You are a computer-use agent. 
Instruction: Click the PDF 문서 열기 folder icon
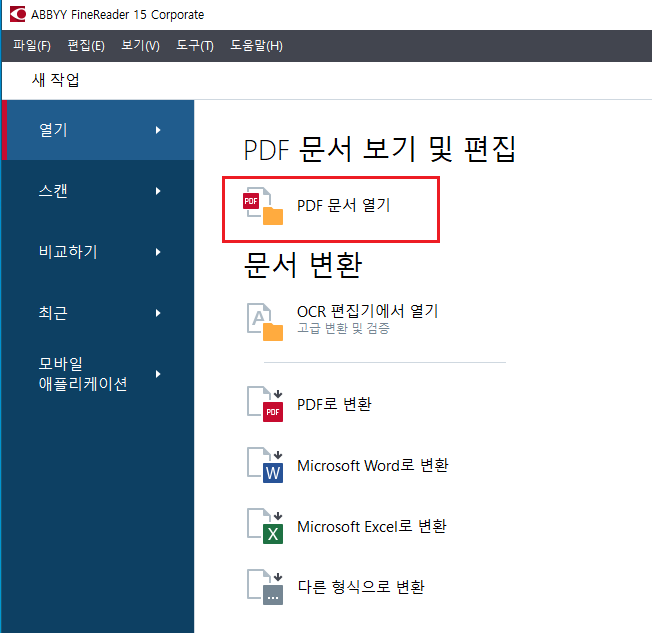263,206
